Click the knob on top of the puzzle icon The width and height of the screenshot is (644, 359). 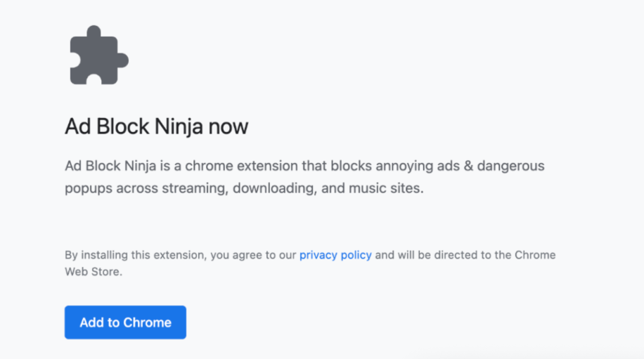94,32
